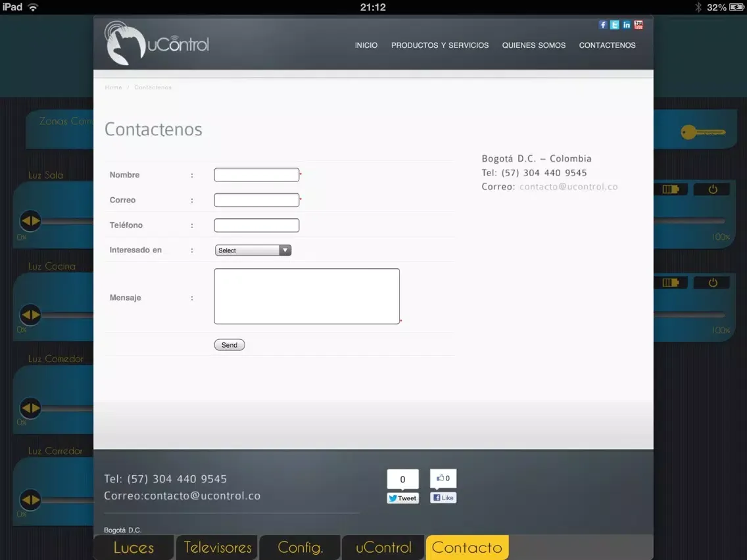Open the Twitter icon in header
This screenshot has width=747, height=560.
point(614,25)
